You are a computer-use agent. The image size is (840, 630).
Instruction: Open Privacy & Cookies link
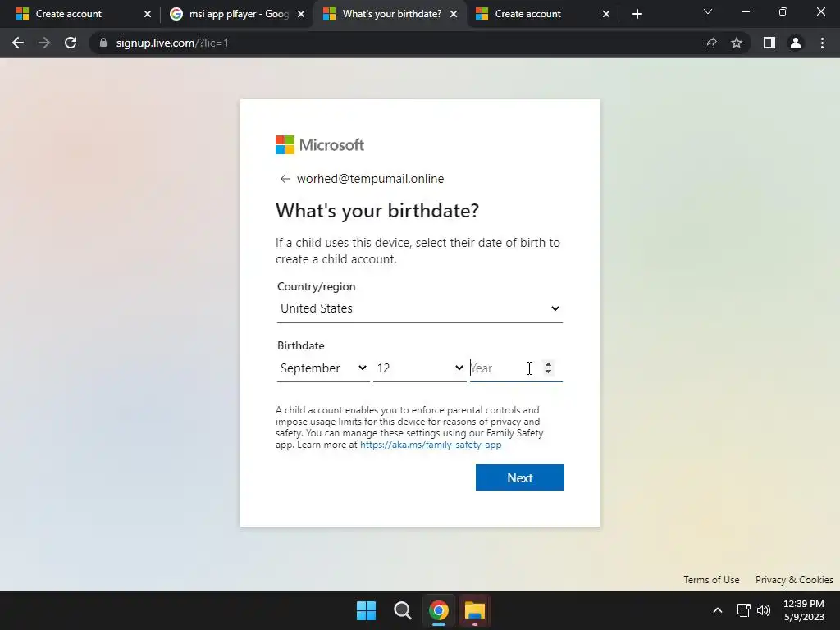click(x=794, y=580)
